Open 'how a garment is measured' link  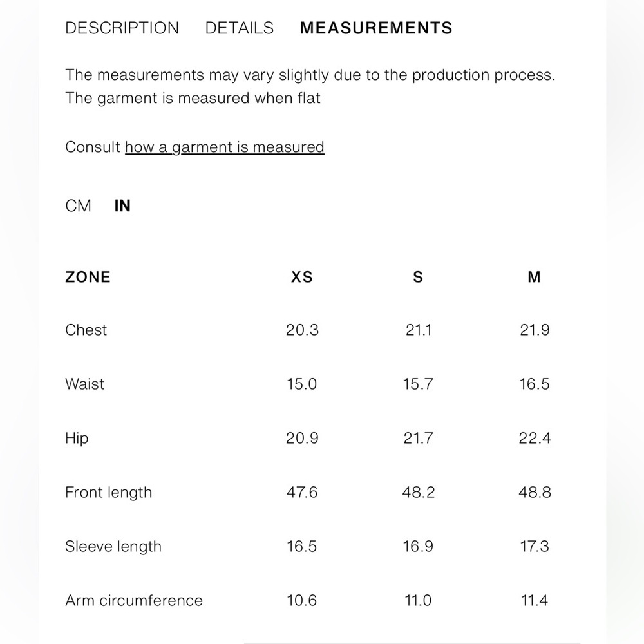click(x=225, y=147)
